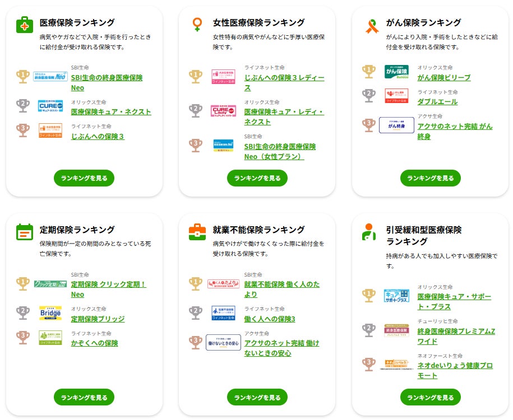Open the 働く人への保険3 link

(269, 319)
